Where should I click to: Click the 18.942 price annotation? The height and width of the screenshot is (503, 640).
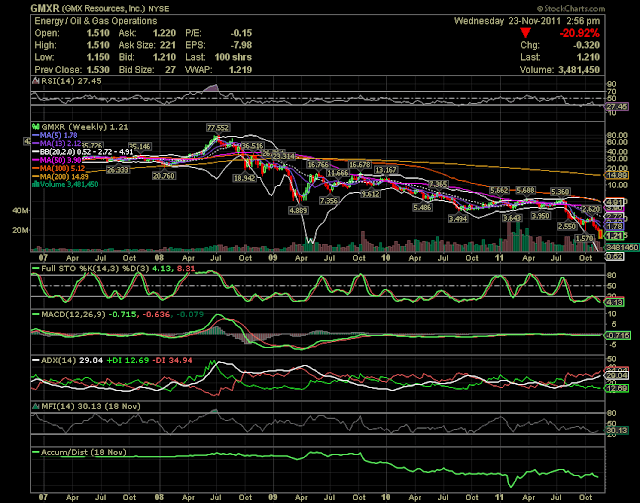click(x=244, y=178)
